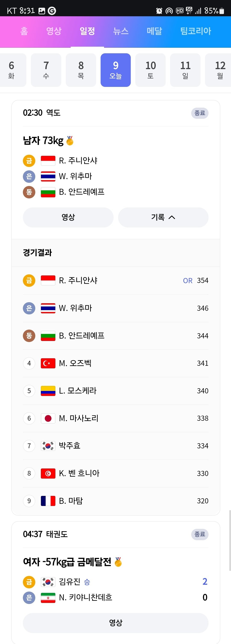Select date 10 토
The height and width of the screenshot is (644, 231).
click(x=150, y=70)
